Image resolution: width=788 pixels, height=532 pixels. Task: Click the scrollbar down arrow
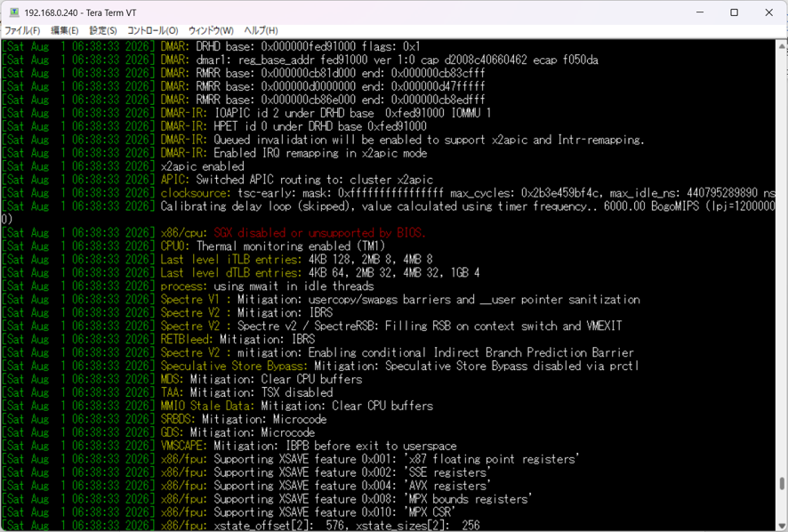(782, 525)
